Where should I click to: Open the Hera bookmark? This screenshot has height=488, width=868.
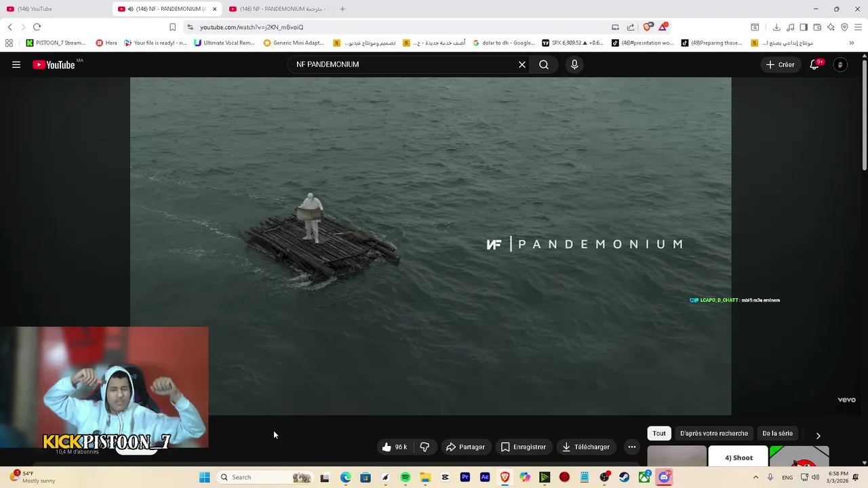pyautogui.click(x=106, y=43)
